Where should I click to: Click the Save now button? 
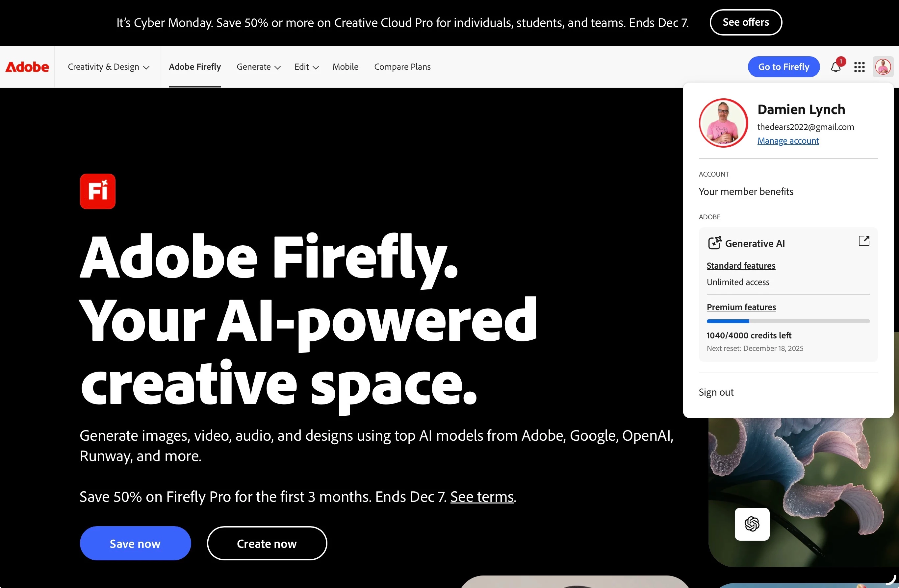[135, 543]
